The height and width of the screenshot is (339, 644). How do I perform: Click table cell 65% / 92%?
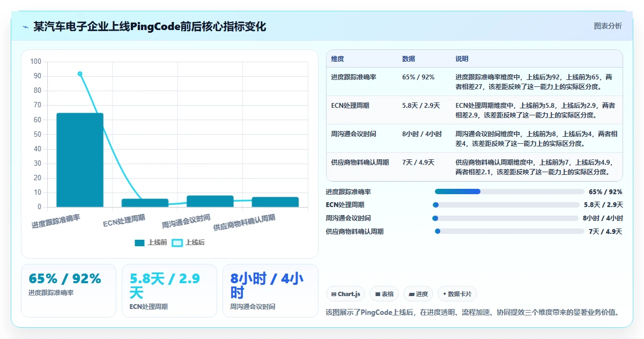418,77
